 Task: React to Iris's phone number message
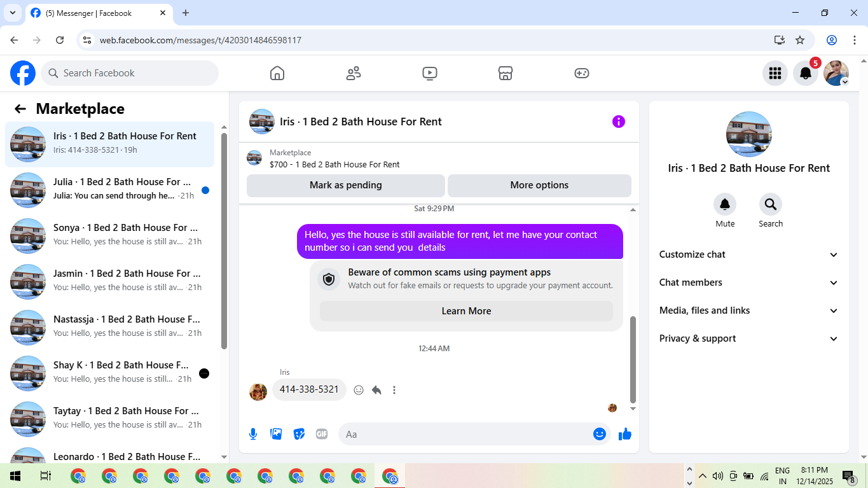pos(359,390)
